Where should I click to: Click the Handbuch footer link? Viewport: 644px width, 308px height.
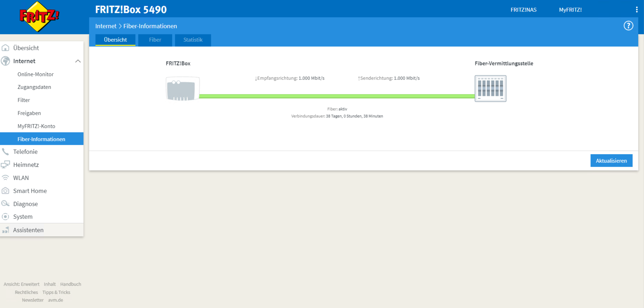click(70, 284)
